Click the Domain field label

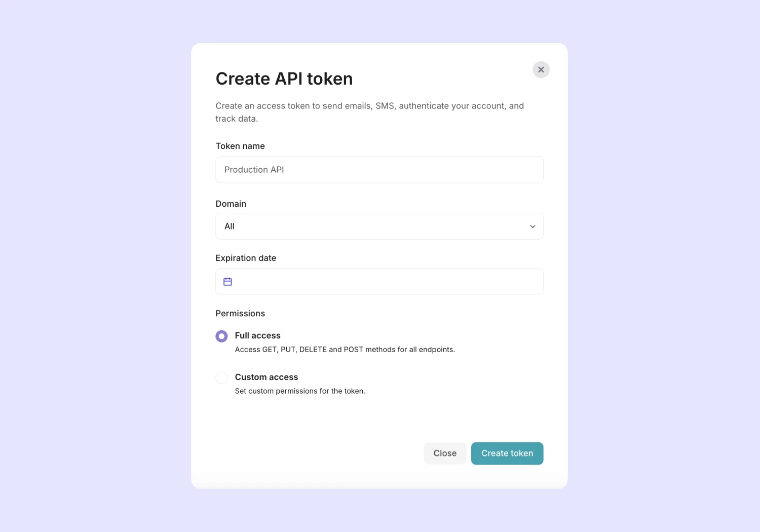point(231,204)
